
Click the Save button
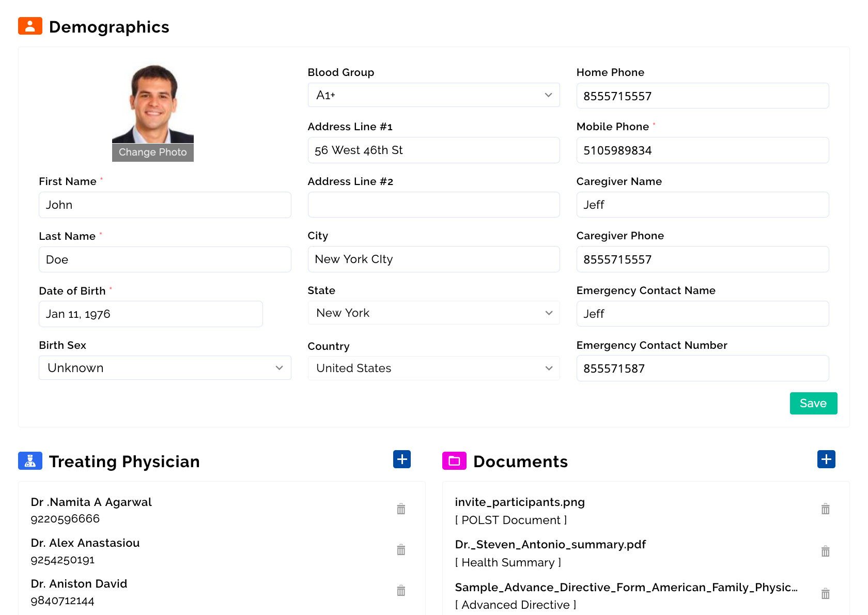pos(813,403)
